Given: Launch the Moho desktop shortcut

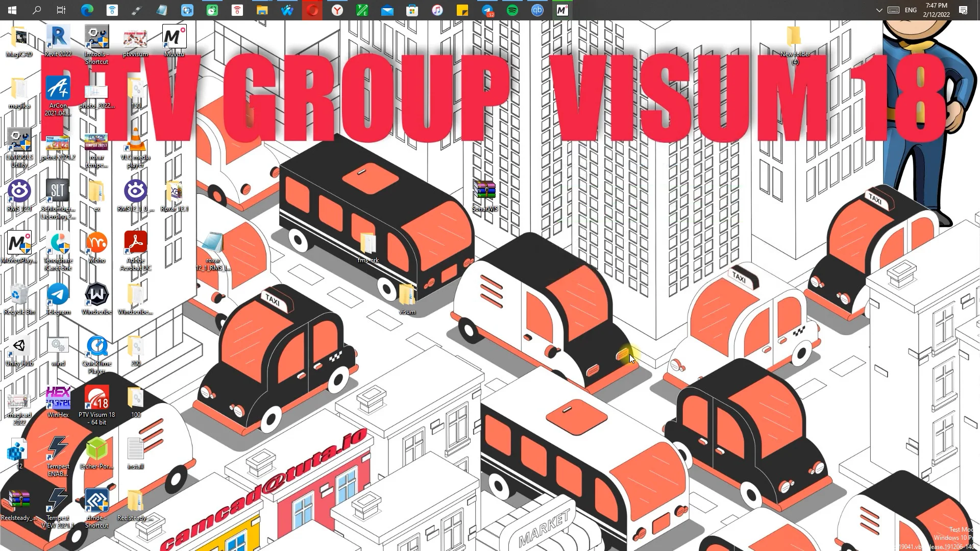Looking at the screenshot, I should coord(96,247).
